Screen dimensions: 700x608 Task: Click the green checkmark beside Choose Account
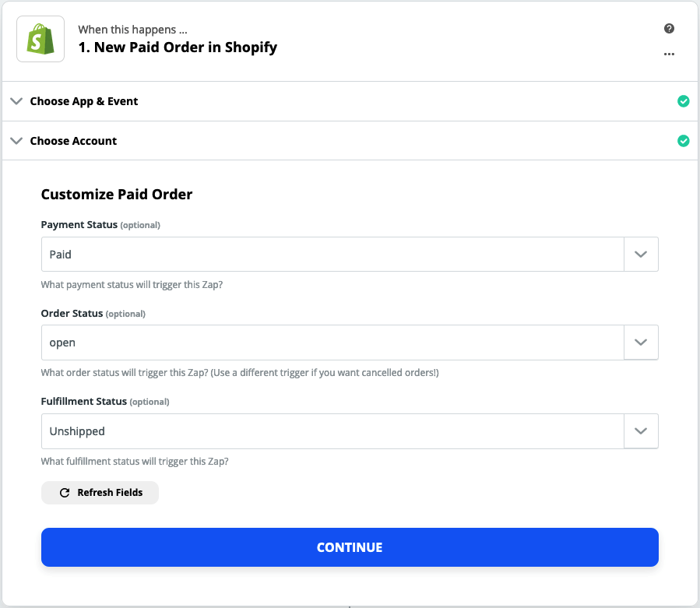[x=683, y=141]
